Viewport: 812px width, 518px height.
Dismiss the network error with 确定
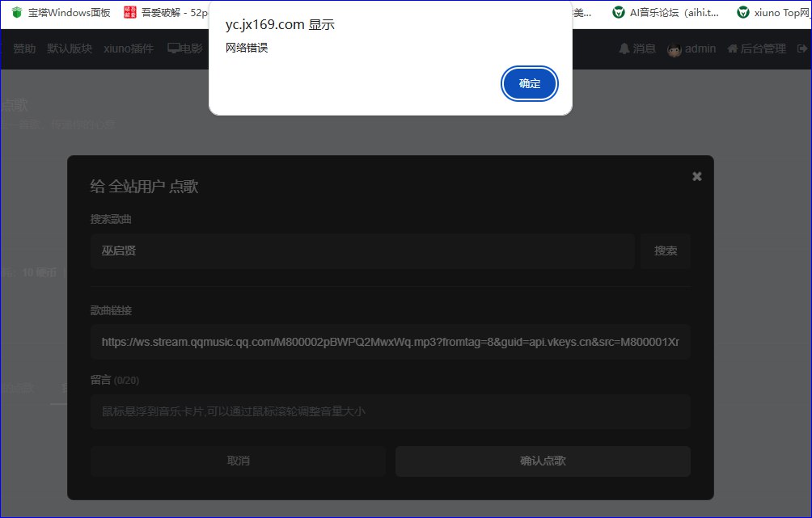530,83
